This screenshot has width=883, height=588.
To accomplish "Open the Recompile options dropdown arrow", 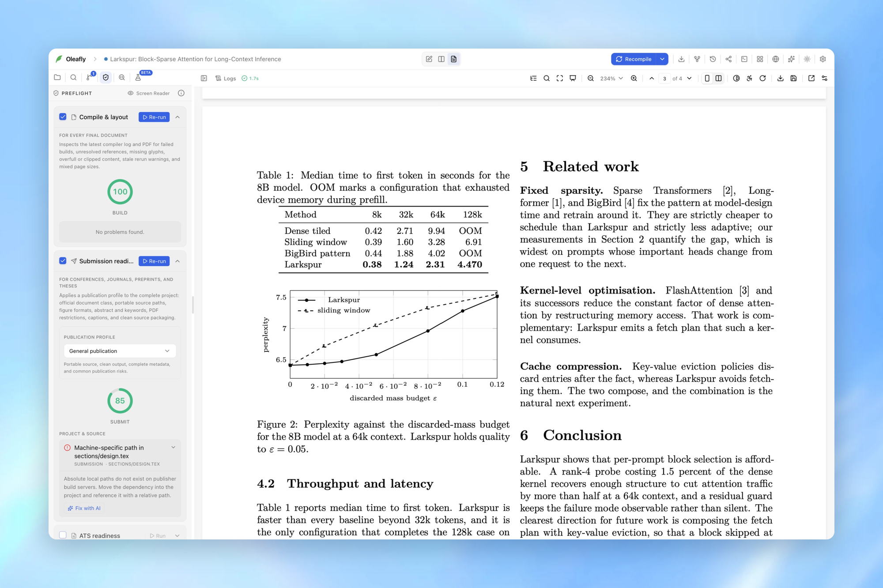I will [662, 59].
